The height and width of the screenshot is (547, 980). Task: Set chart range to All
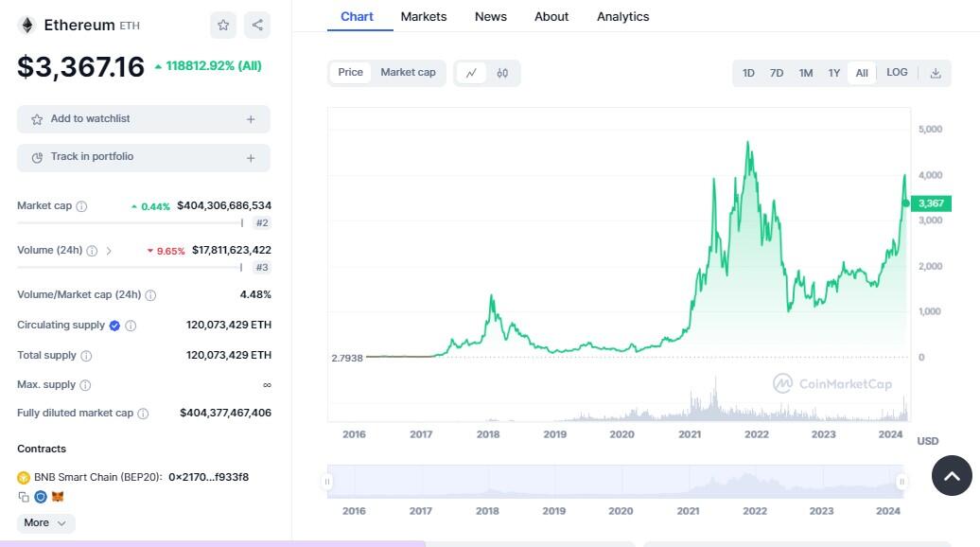tap(862, 73)
